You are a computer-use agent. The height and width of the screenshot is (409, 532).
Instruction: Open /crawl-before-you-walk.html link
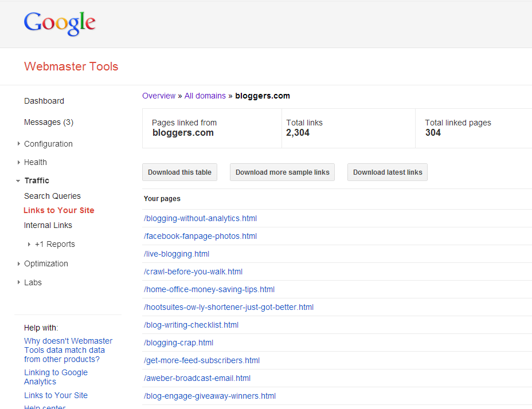coord(193,272)
